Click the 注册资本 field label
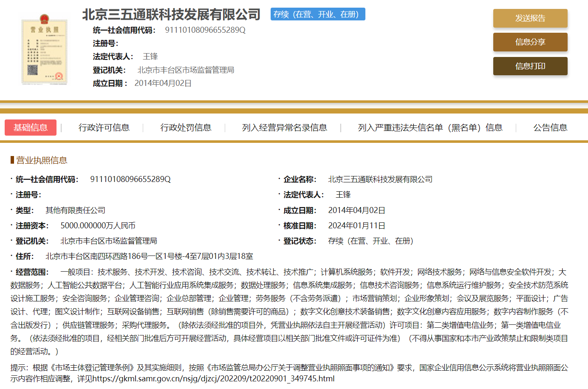This screenshot has height=389, width=588. click(32, 226)
